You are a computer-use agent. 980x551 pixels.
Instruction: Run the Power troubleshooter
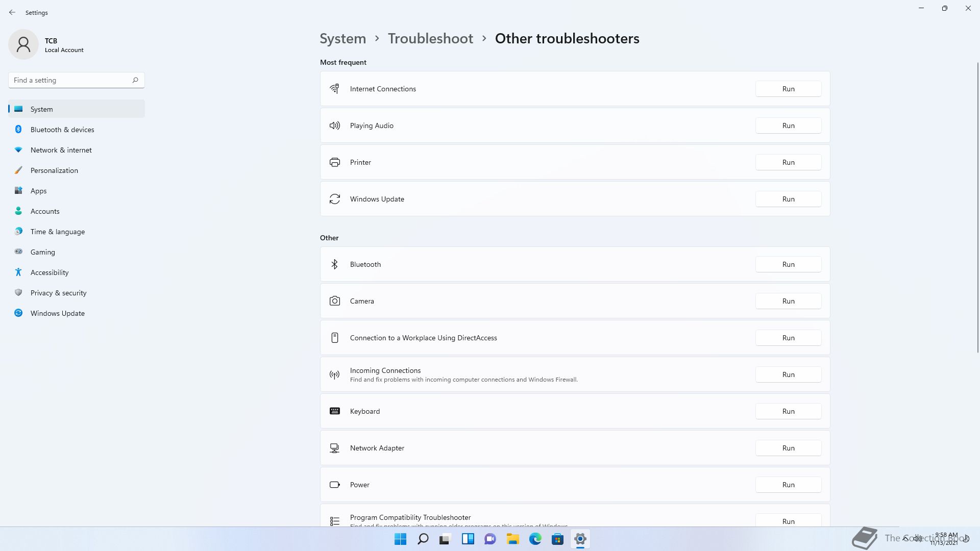point(788,485)
